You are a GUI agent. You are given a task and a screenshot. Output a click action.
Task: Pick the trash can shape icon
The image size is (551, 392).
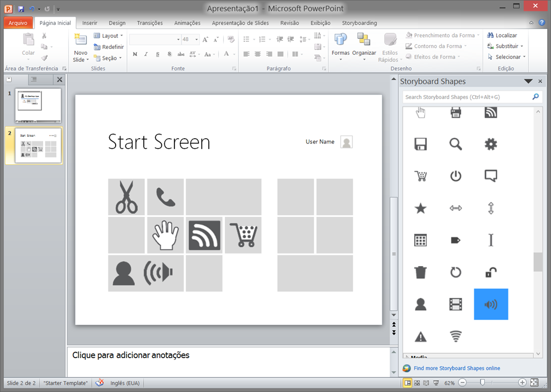pos(421,272)
